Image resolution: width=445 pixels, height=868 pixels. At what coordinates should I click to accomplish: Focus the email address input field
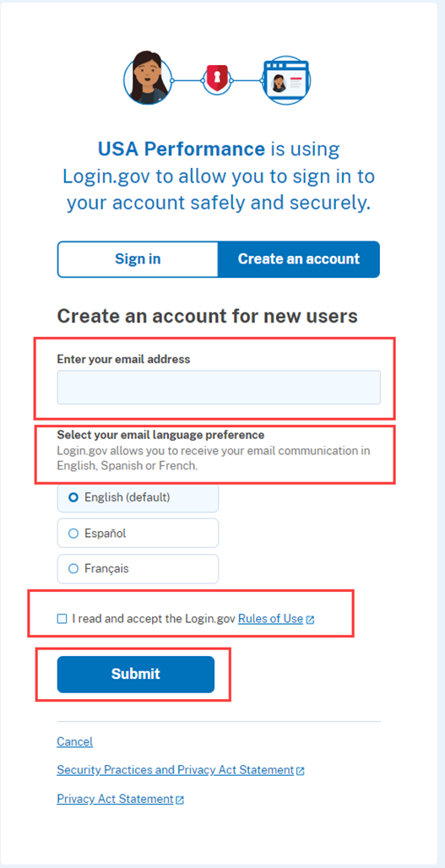click(219, 388)
